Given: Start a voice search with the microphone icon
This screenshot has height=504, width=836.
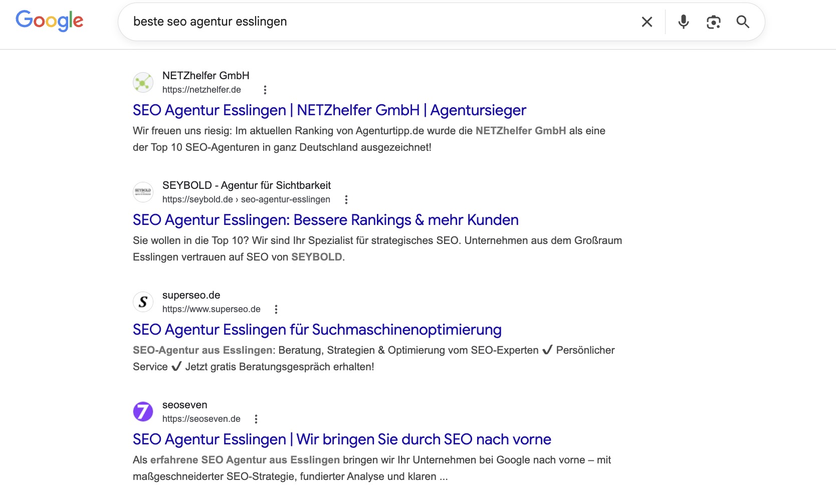Looking at the screenshot, I should click(683, 22).
